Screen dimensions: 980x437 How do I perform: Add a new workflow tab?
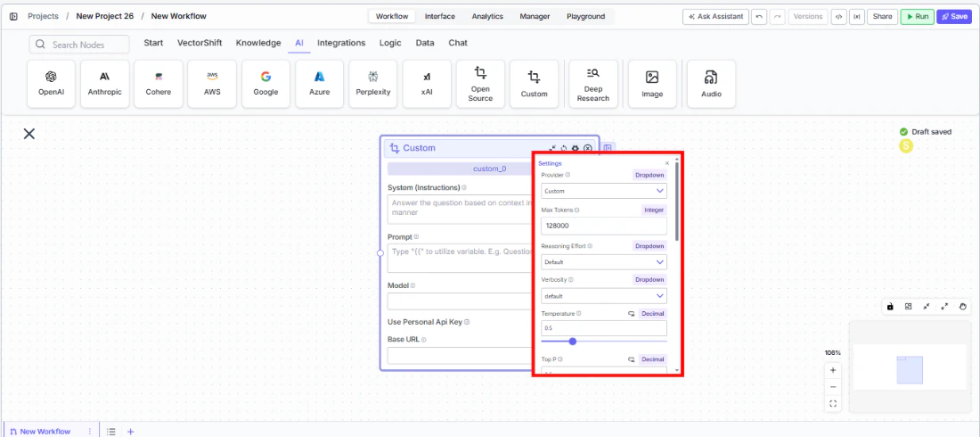tap(131, 432)
